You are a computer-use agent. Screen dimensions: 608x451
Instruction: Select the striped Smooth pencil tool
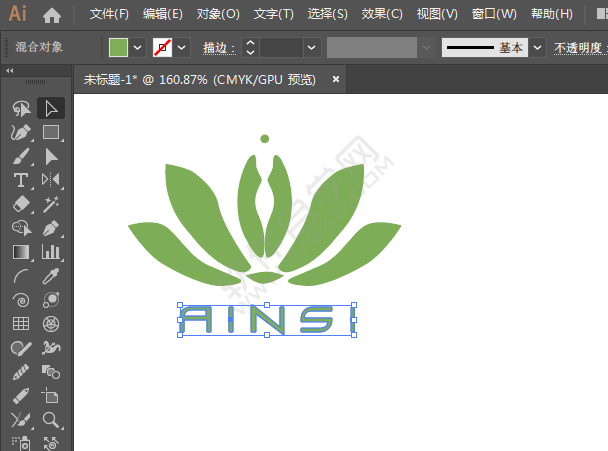pos(21,372)
